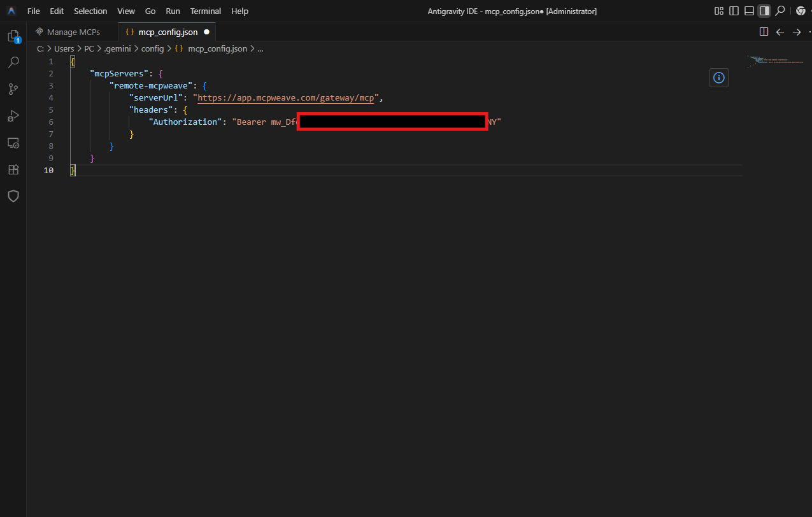The image size is (812, 517).
Task: Open the Remote Explorer view
Action: click(13, 143)
